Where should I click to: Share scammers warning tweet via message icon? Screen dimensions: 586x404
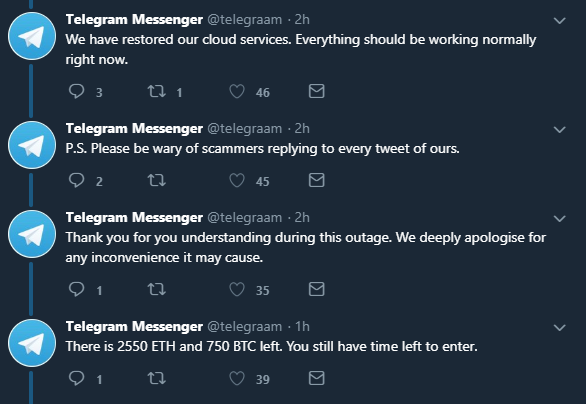click(x=317, y=180)
